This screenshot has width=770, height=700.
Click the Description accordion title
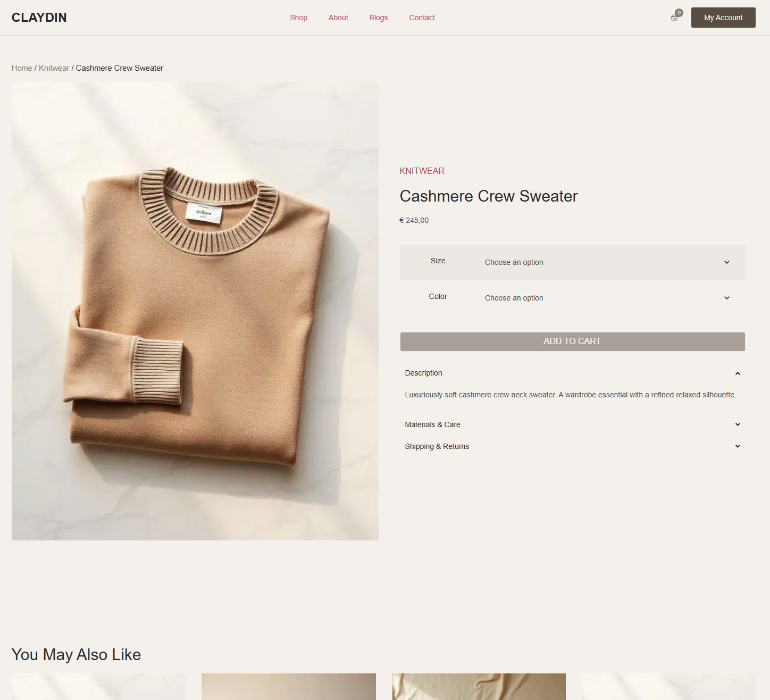click(x=423, y=373)
